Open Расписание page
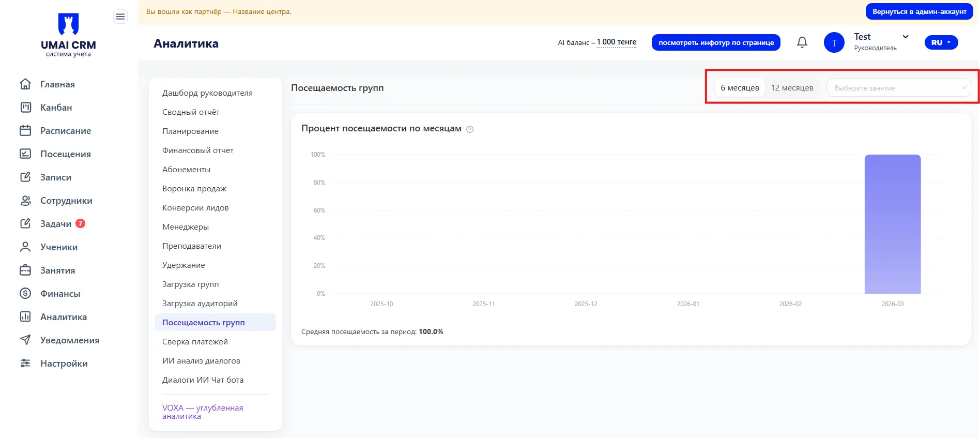Screen dimensions: 980x438 coord(66,131)
